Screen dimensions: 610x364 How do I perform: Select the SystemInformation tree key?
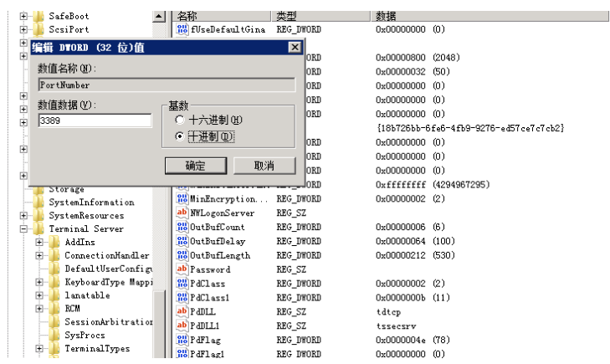coord(91,203)
